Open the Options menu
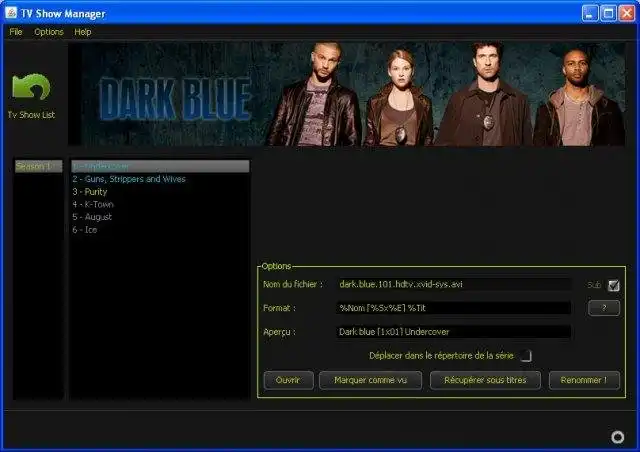This screenshot has width=640, height=452. [x=49, y=32]
